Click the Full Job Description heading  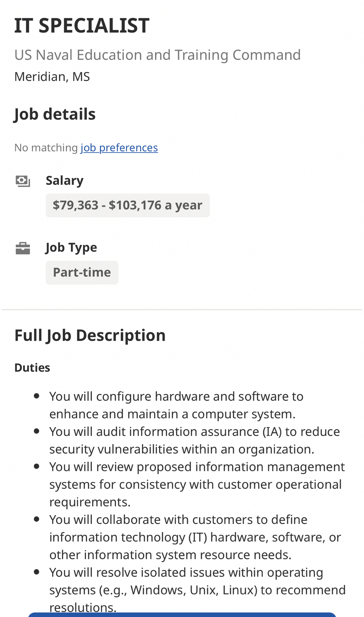pyautogui.click(x=90, y=335)
